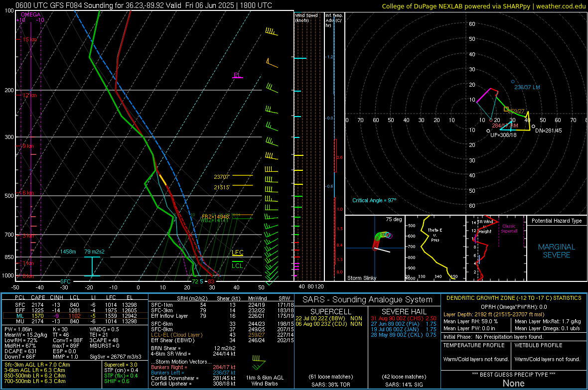Click the STP (cin) = 0.4 value

[x=121, y=370]
